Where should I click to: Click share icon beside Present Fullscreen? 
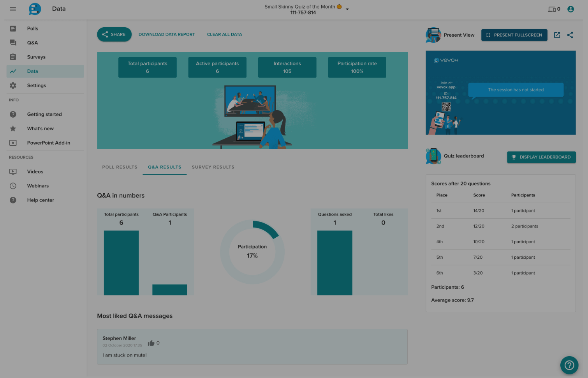click(570, 35)
